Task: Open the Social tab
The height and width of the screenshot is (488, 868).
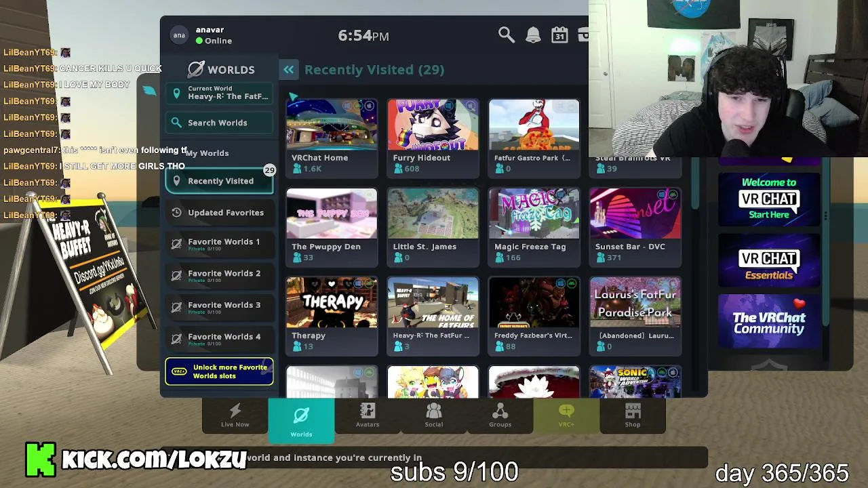Action: pyautogui.click(x=433, y=415)
